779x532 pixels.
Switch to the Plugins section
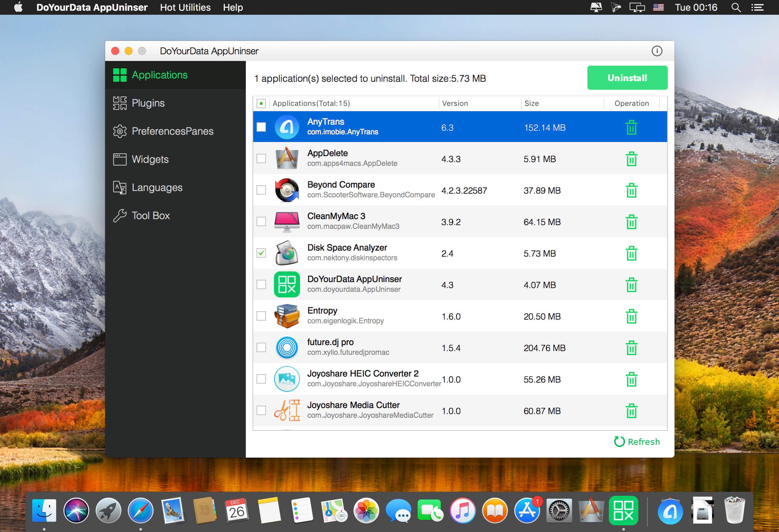point(175,103)
